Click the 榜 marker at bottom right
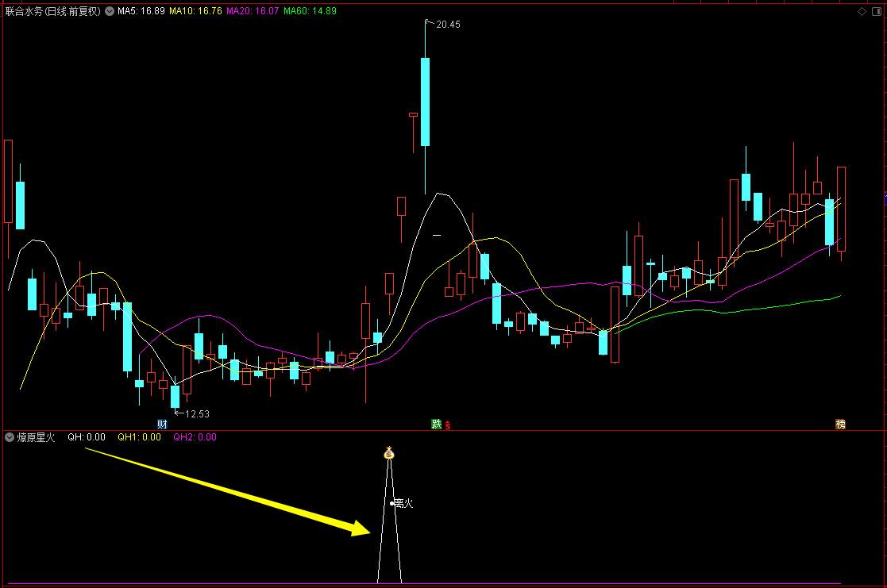The height and width of the screenshot is (588, 887). click(841, 424)
